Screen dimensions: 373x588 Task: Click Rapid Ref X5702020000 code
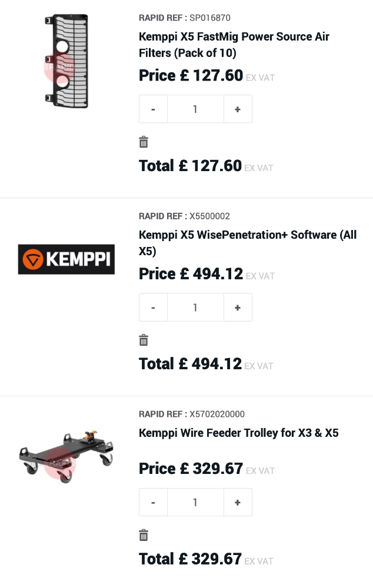[217, 415]
